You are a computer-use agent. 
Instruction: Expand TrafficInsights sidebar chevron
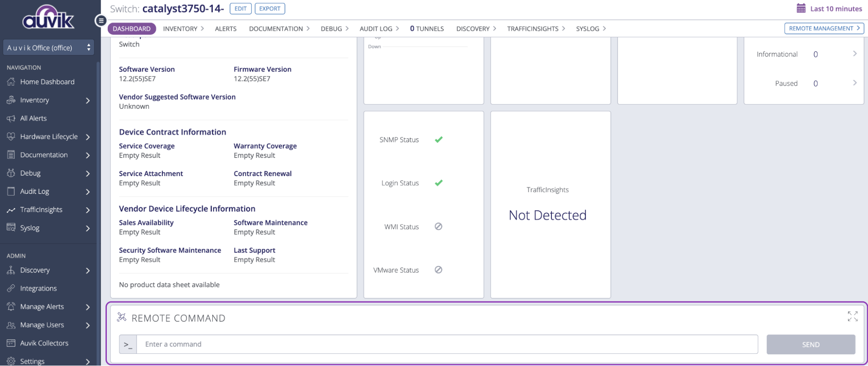[88, 210]
